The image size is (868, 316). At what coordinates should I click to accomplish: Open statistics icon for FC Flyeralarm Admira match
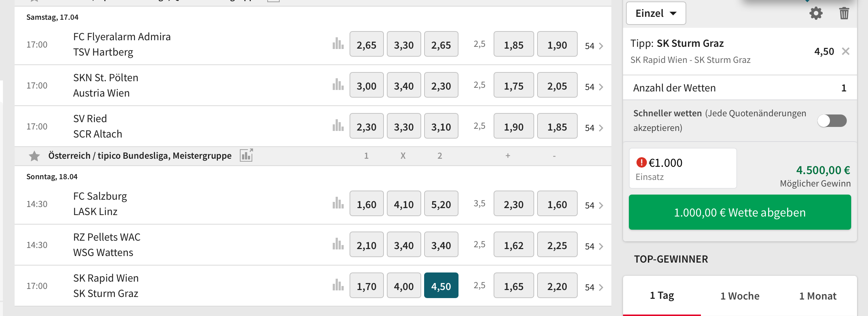pos(338,44)
